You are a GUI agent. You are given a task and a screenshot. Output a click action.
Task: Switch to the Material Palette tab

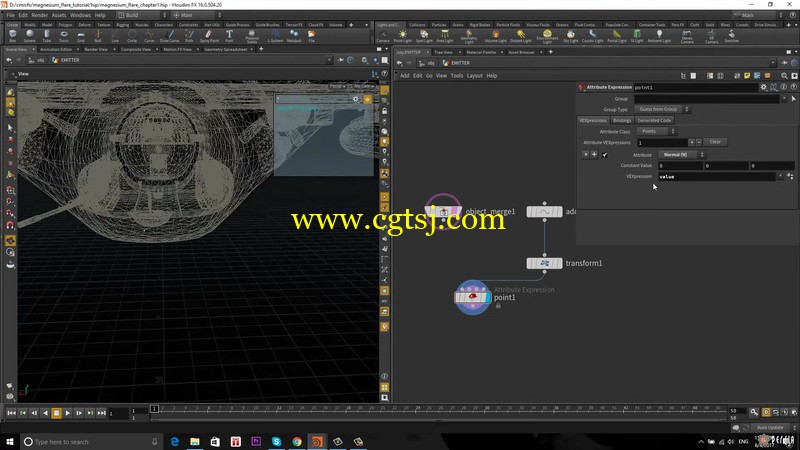coord(481,52)
